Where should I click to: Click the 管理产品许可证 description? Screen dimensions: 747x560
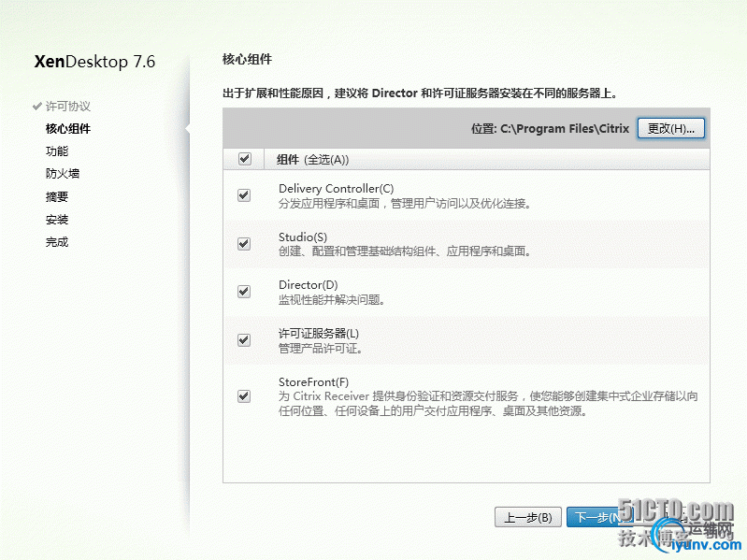pos(321,349)
